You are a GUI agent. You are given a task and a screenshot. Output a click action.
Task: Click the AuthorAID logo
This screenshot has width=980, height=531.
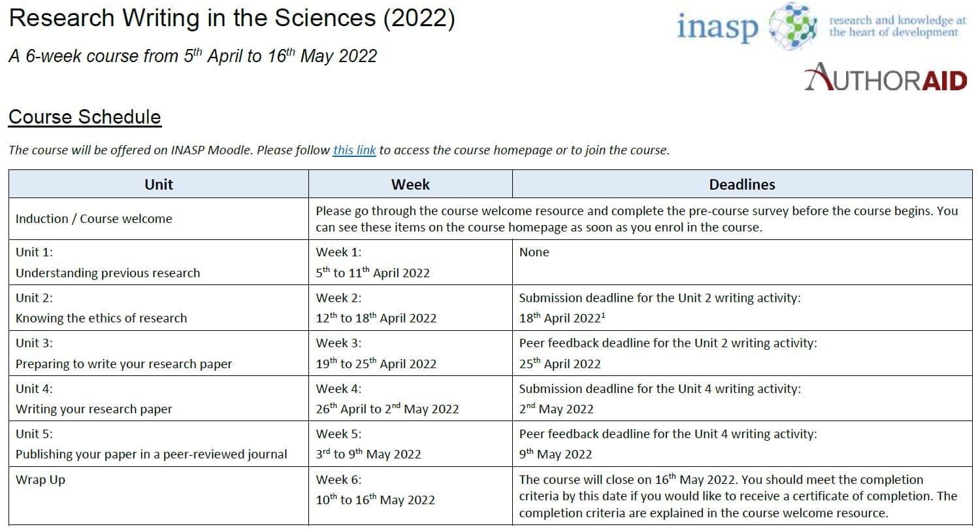click(885, 77)
